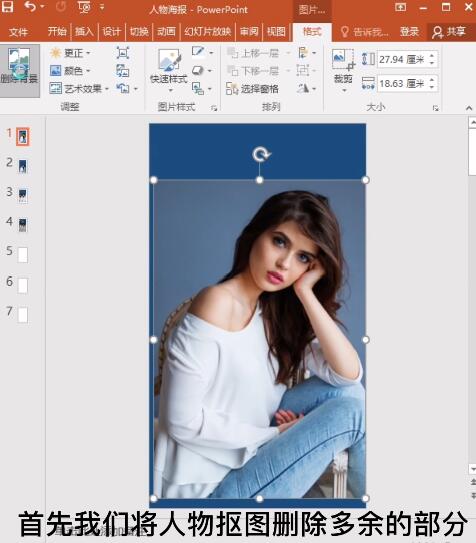476x543 pixels.
Task: Open the 选择窗格 selection pane
Action: [252, 89]
